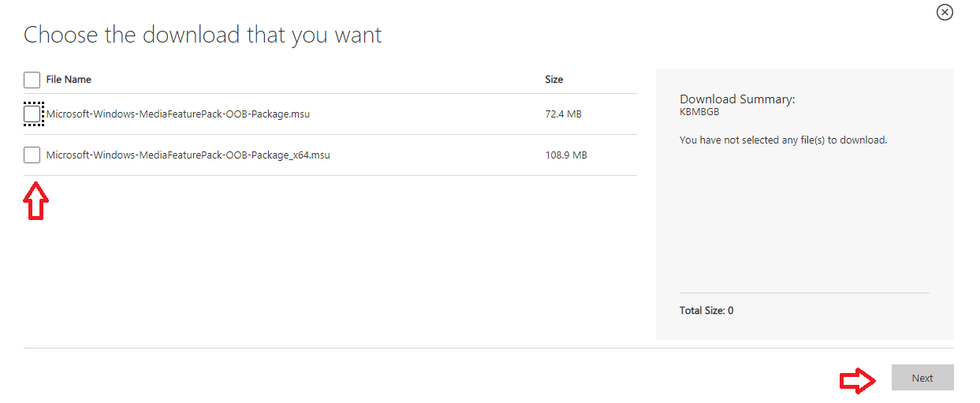Check the box for MediaFeaturePack-OOB-Package.msu

32,114
